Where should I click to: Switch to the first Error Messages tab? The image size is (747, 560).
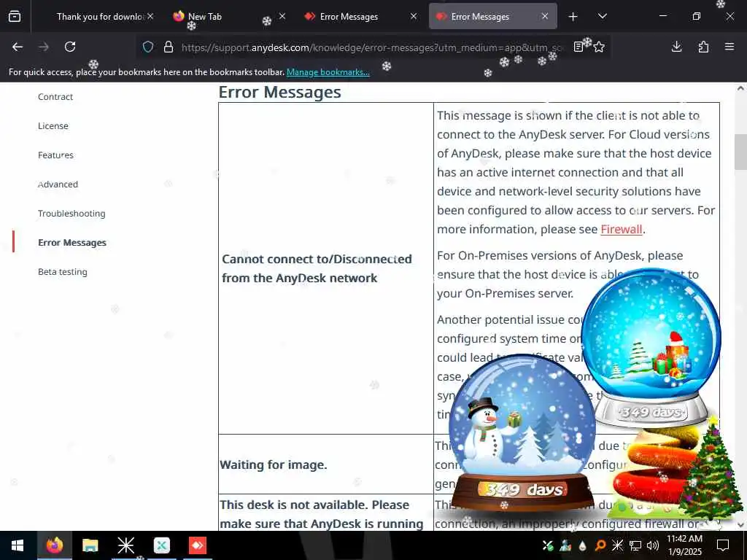coord(360,17)
